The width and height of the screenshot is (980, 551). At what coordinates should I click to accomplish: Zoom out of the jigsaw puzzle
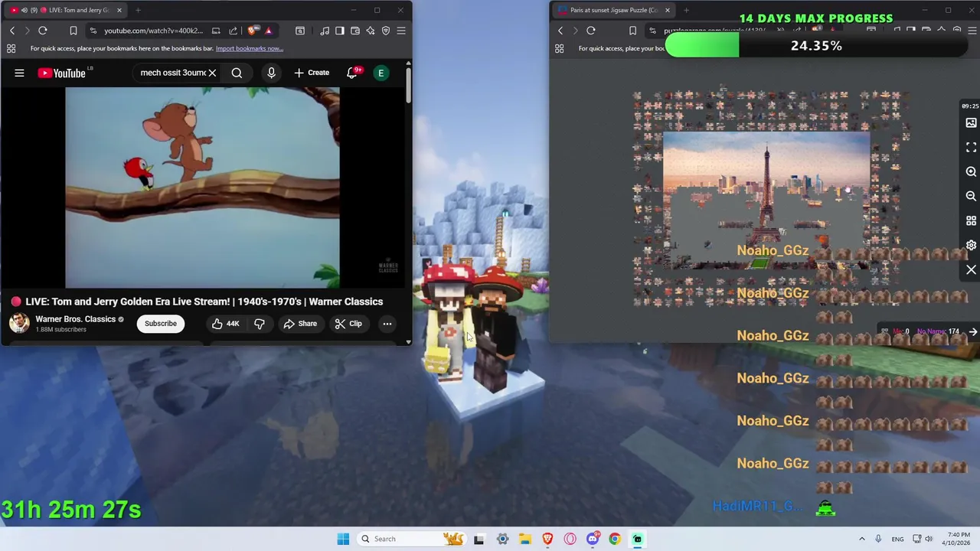click(x=971, y=196)
